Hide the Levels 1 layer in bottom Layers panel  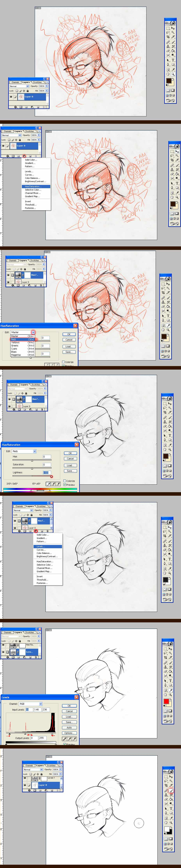point(25,778)
